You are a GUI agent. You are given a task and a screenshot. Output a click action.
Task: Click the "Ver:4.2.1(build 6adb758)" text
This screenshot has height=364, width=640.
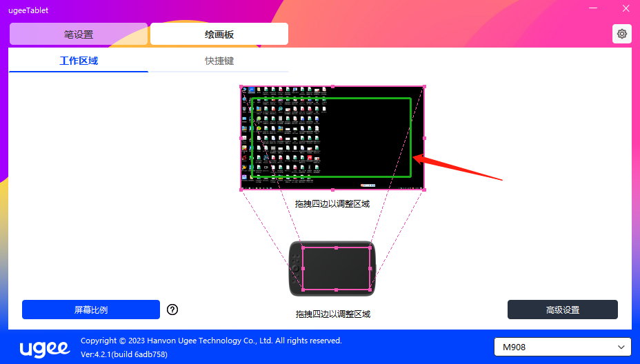coord(124,354)
